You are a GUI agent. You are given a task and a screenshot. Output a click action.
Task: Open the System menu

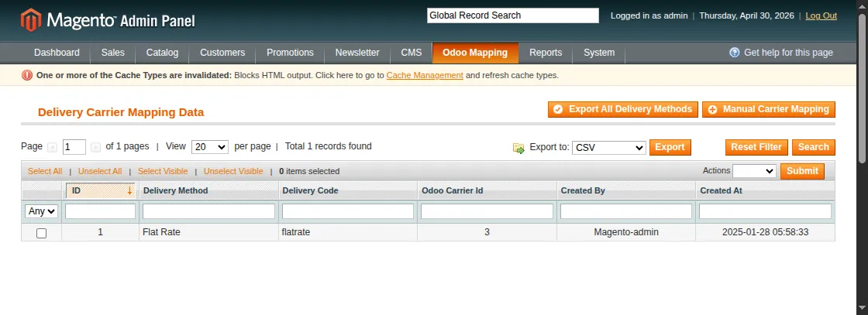[x=599, y=53]
